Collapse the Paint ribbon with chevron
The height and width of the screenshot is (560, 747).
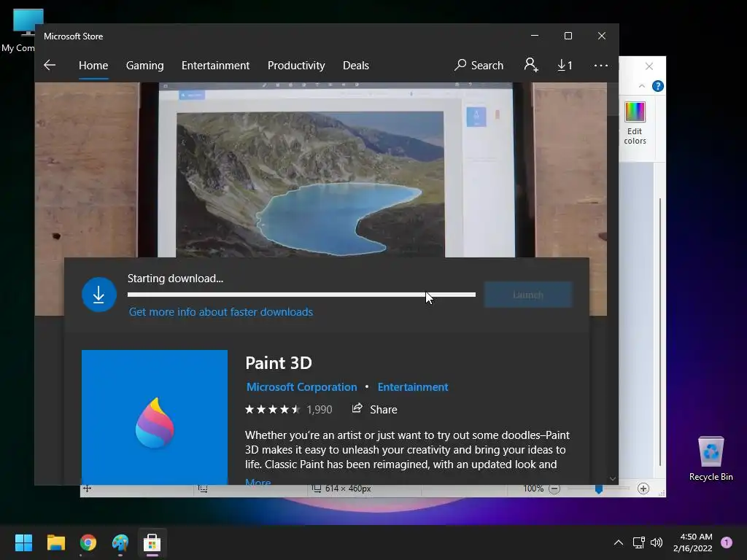pos(642,86)
